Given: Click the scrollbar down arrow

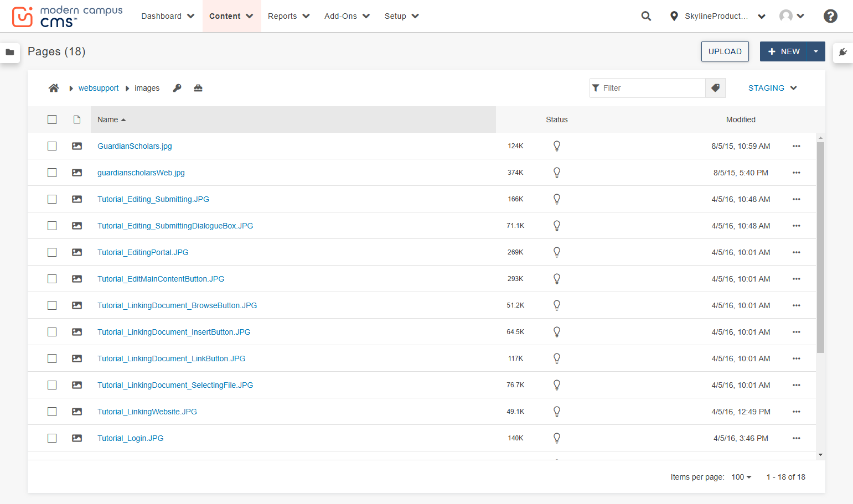Looking at the screenshot, I should coord(820,455).
